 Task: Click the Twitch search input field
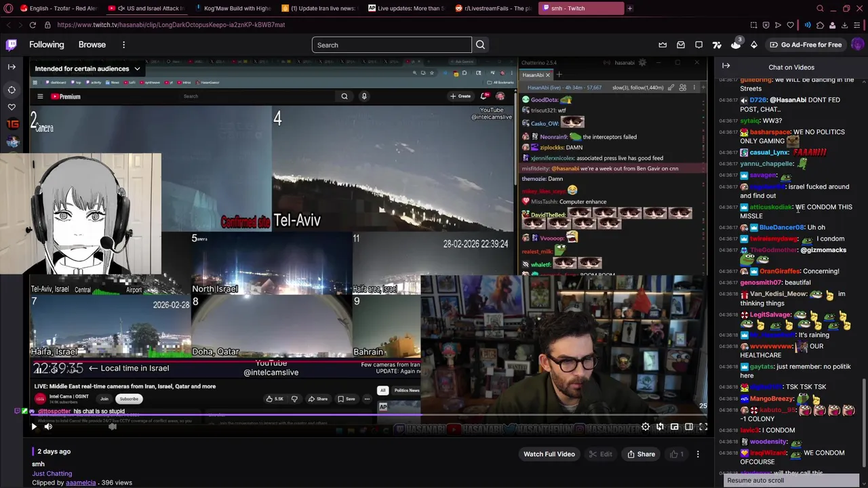(x=391, y=45)
